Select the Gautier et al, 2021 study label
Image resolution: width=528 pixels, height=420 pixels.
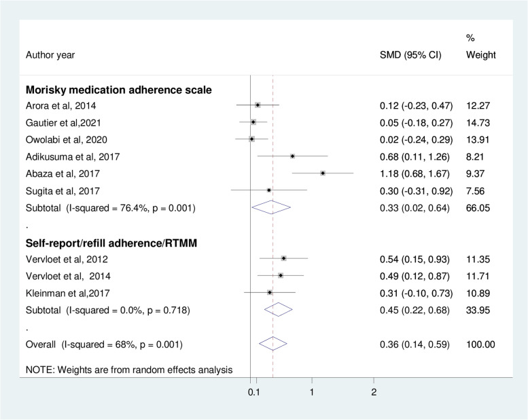point(63,123)
